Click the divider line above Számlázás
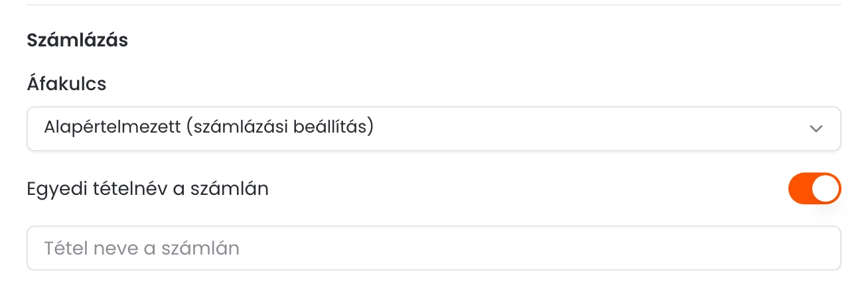Viewport: 868px width, 297px height. (434, 5)
